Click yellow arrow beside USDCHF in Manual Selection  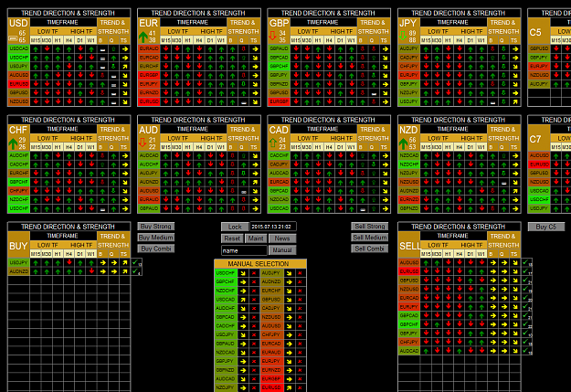click(243, 273)
